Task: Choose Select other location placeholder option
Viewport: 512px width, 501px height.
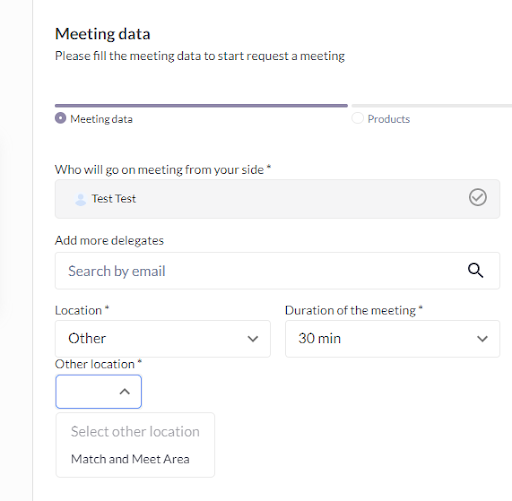Action: click(x=135, y=432)
